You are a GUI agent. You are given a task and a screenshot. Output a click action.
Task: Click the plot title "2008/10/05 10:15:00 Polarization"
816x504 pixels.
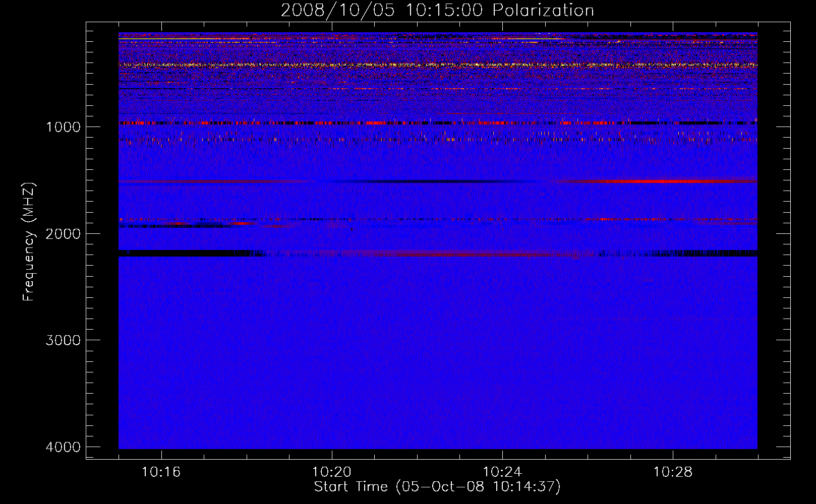click(437, 10)
